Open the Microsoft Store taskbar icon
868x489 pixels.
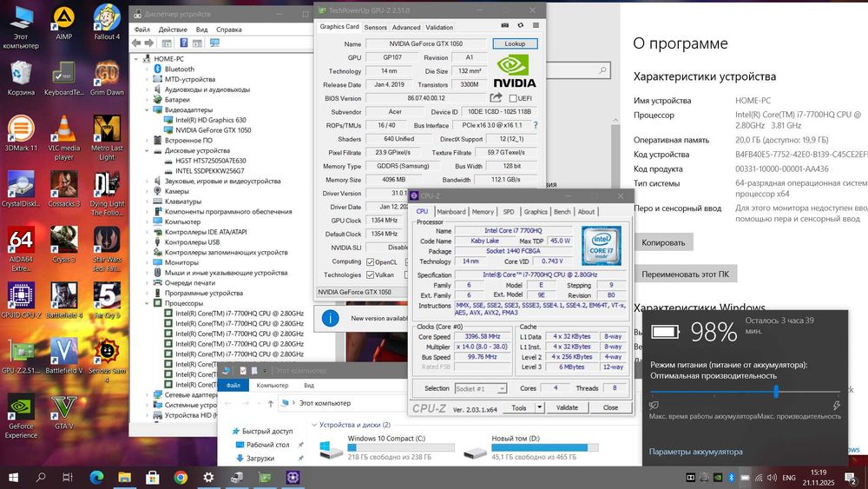point(152,477)
